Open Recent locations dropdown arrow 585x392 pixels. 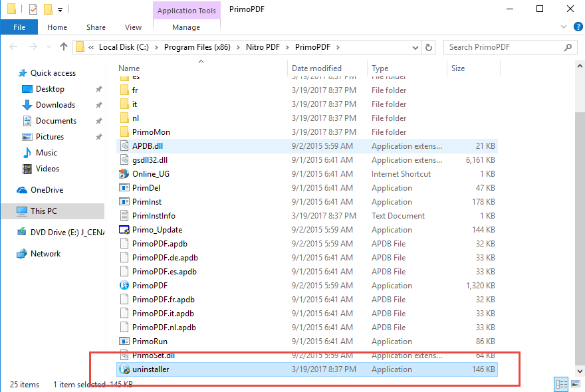(x=49, y=47)
